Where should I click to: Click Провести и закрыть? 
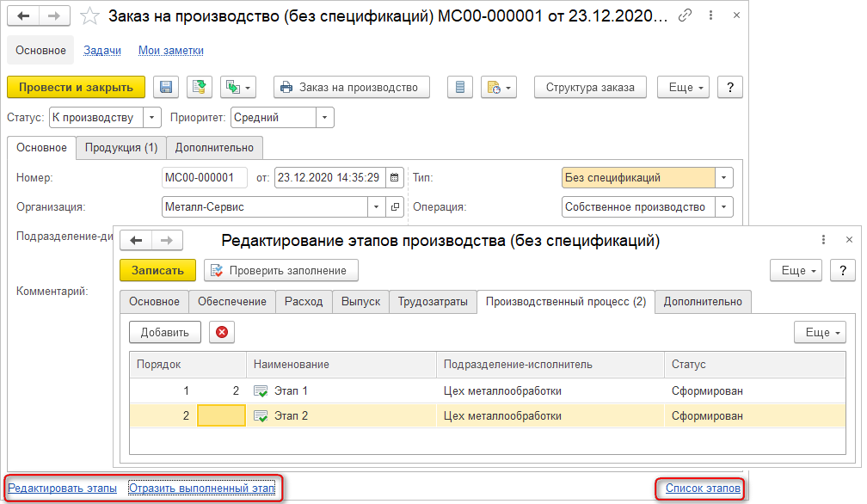click(x=77, y=88)
